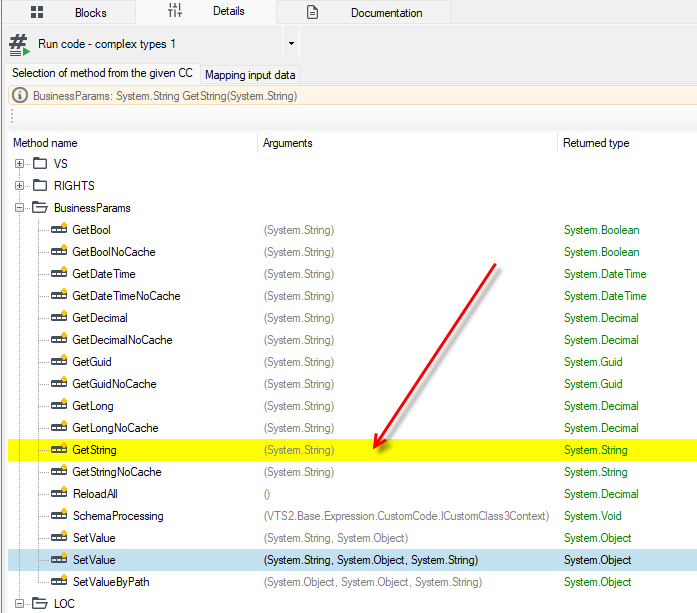Expand the RIGHTS folder node
Screen dimensions: 697x613
click(x=19, y=185)
